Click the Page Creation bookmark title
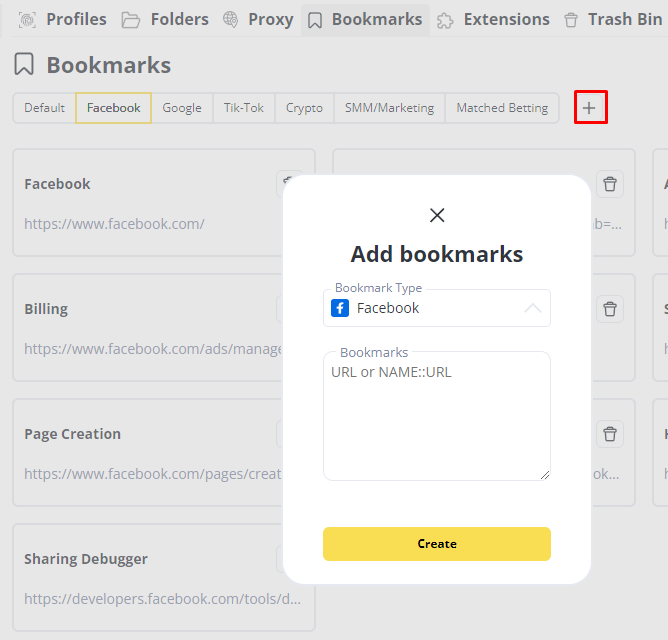This screenshot has width=668, height=640. click(72, 434)
